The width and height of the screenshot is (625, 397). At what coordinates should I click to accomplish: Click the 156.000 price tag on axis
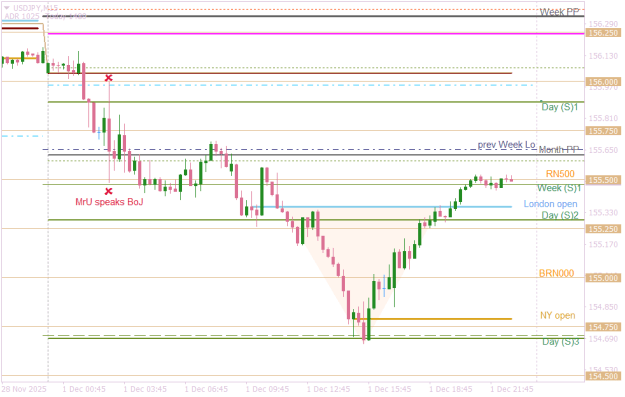603,82
